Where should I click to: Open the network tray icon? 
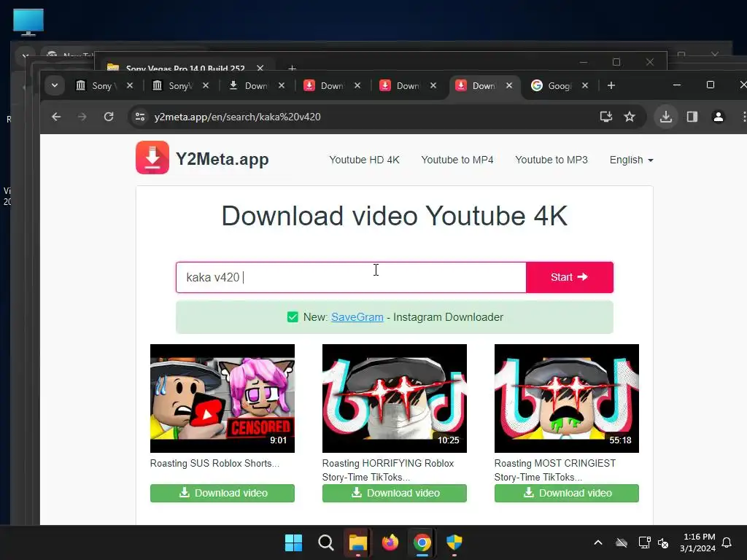point(644,542)
